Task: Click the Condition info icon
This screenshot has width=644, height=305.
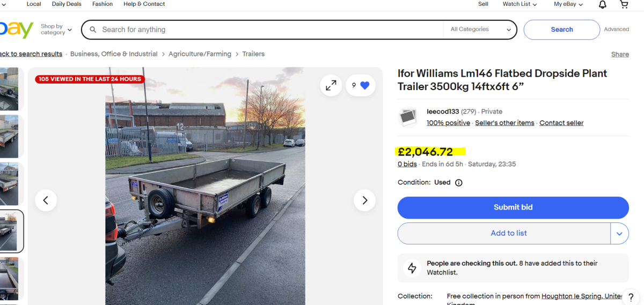Action: coord(459,183)
